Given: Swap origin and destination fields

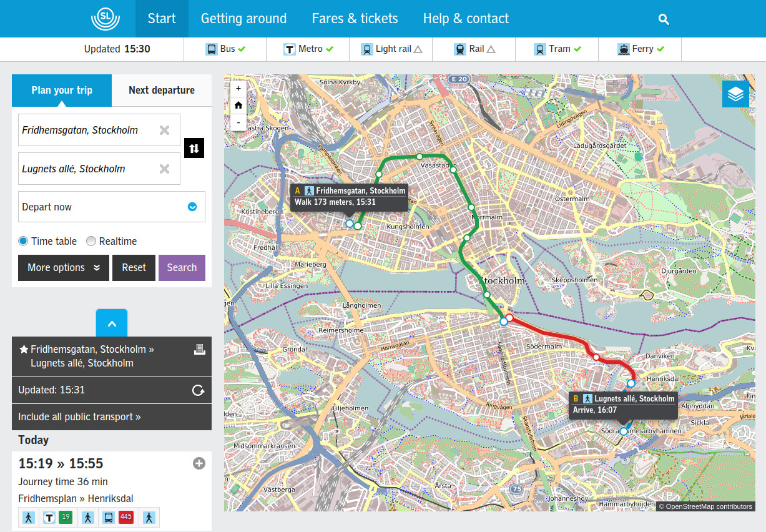Looking at the screenshot, I should click(x=194, y=149).
